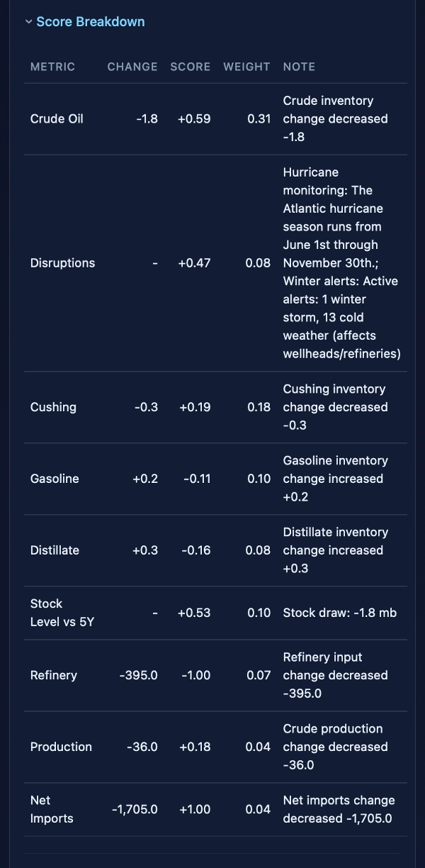Click the Cushing metric label

tap(53, 407)
